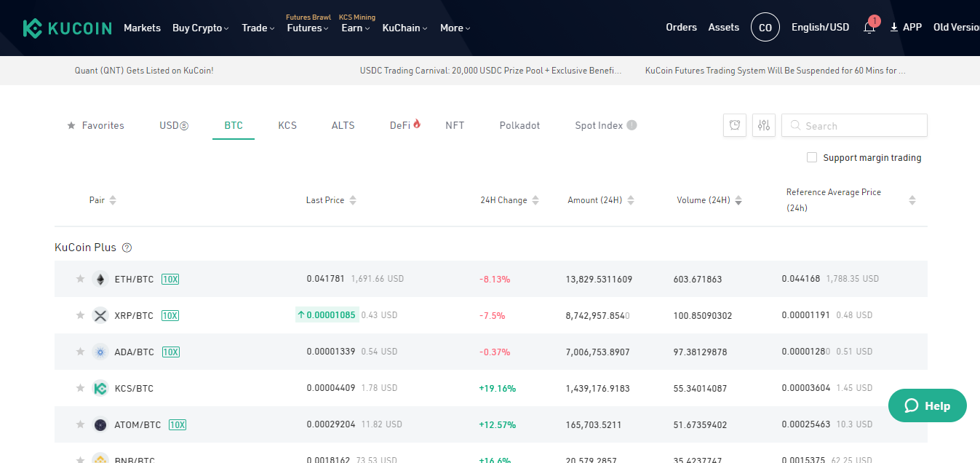Click the KuCoin logo in header
This screenshot has width=980, height=463.
pos(67,28)
